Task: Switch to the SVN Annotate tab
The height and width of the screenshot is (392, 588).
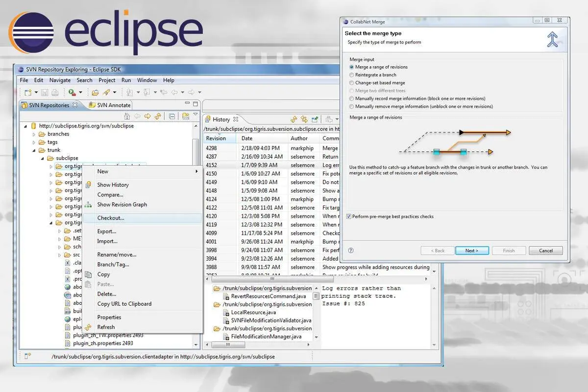Action: point(109,105)
